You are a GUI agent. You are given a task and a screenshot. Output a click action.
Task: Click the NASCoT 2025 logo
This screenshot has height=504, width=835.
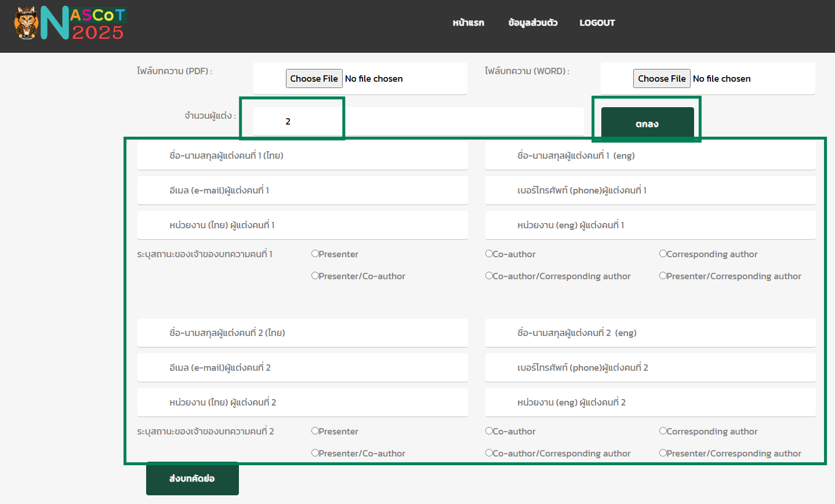70,23
